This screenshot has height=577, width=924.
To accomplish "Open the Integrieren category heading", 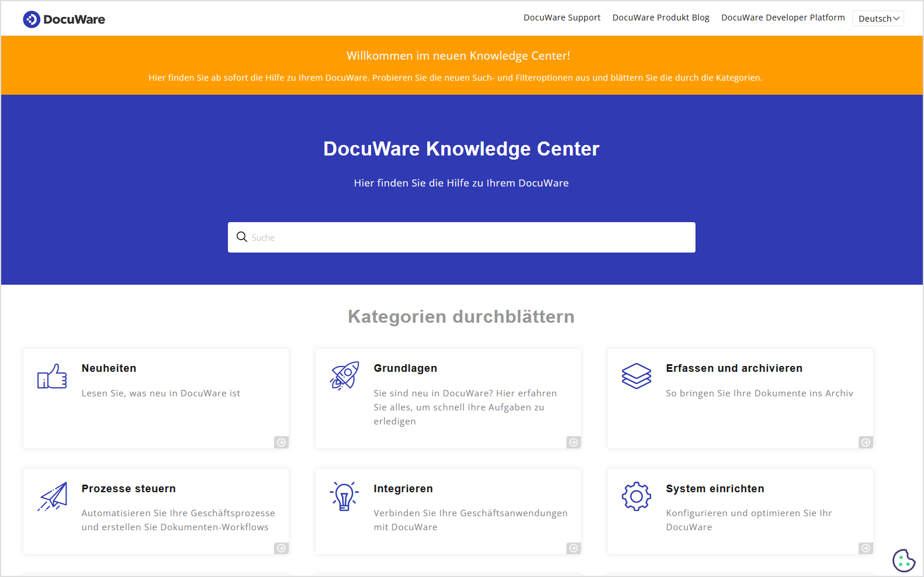I will [403, 489].
